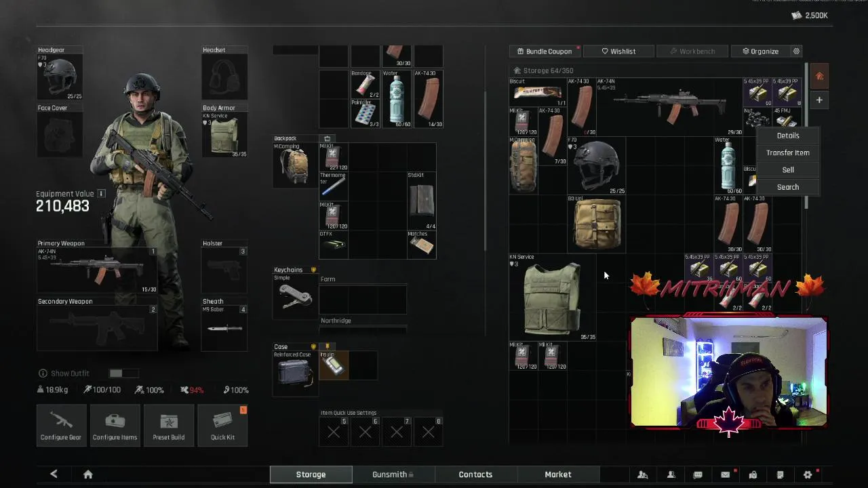868x488 pixels.
Task: Click quick use slot 5
Action: pyautogui.click(x=334, y=432)
